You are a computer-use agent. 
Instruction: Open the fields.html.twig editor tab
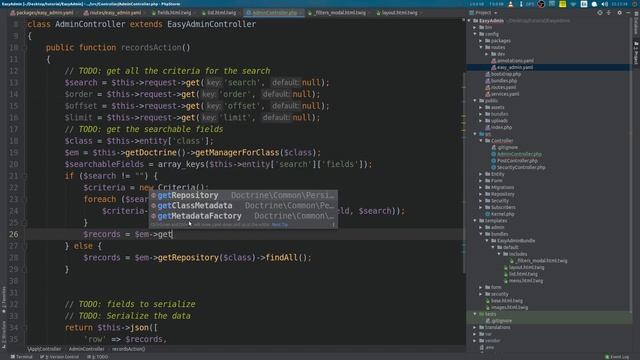click(x=171, y=13)
